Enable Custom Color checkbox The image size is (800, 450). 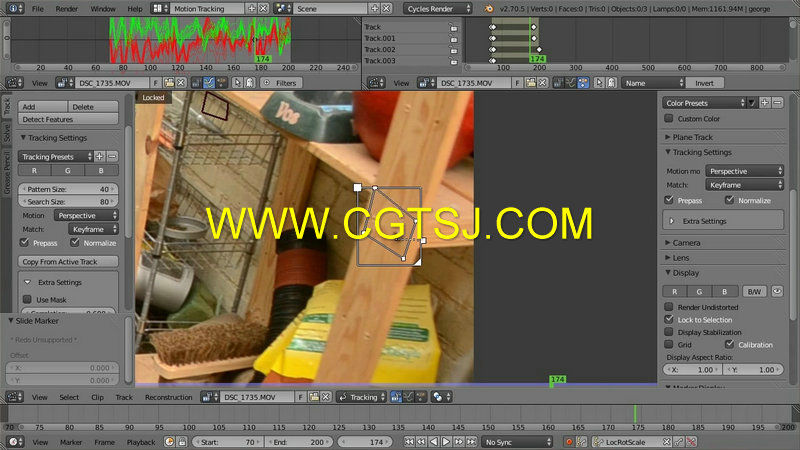point(669,118)
